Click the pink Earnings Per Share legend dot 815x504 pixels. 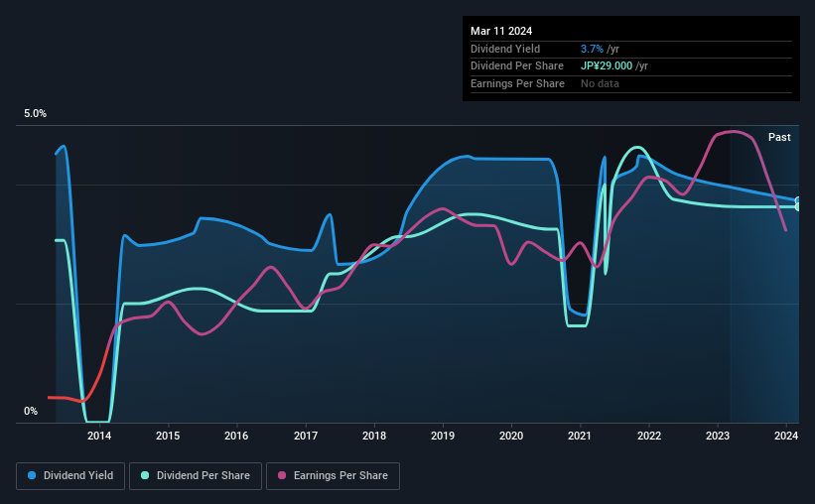coord(282,475)
